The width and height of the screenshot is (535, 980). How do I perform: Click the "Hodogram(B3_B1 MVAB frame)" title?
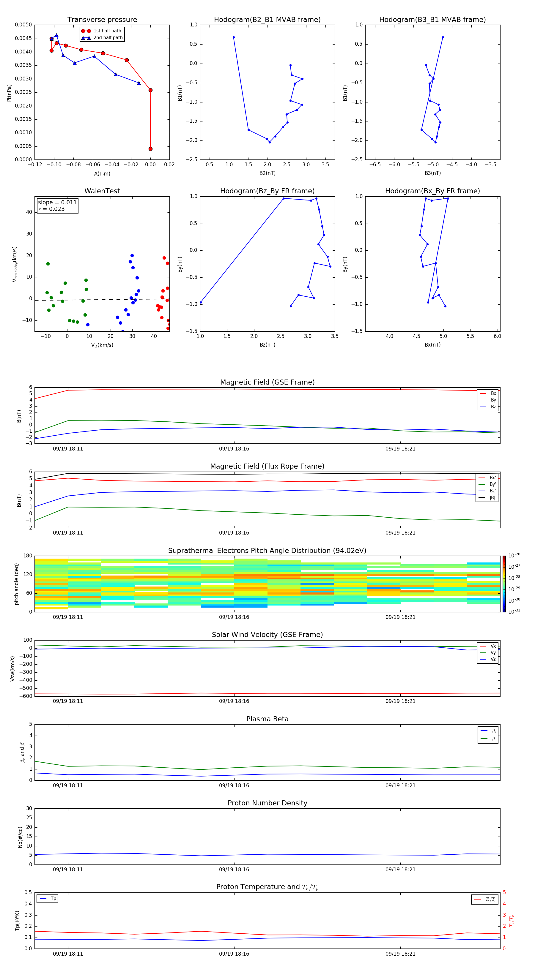point(432,20)
